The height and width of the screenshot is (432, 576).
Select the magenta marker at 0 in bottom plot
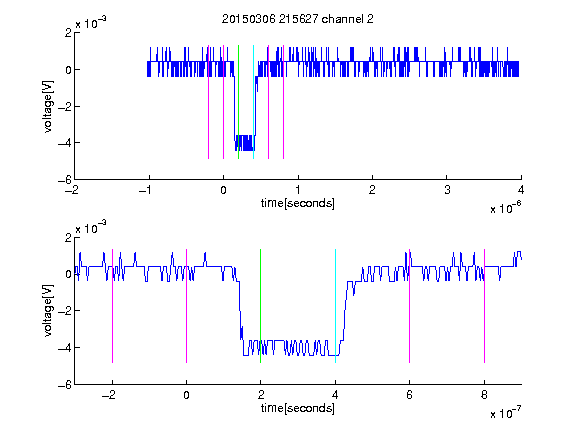pos(186,306)
